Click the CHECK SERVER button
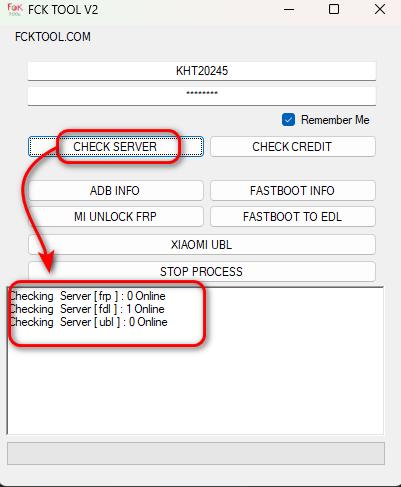The height and width of the screenshot is (487, 401). click(116, 146)
